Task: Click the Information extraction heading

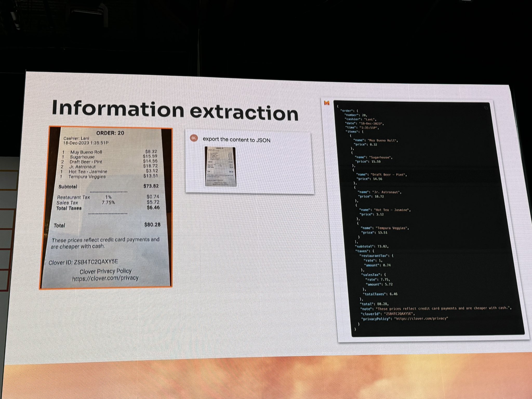Action: point(175,111)
